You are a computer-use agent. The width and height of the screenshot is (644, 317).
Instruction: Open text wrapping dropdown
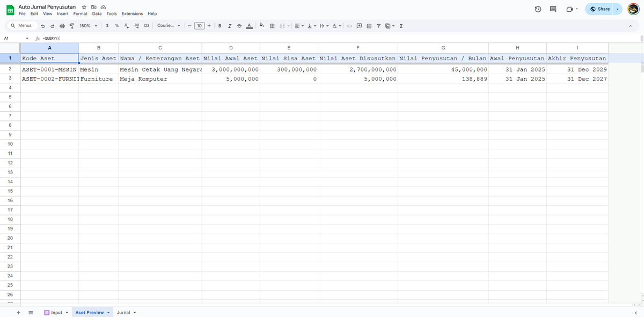click(323, 25)
